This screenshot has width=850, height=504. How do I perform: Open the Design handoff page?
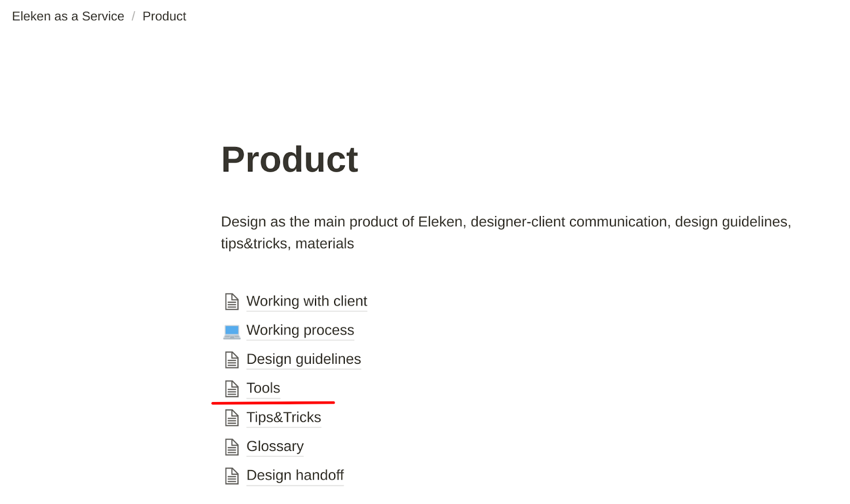(x=295, y=475)
